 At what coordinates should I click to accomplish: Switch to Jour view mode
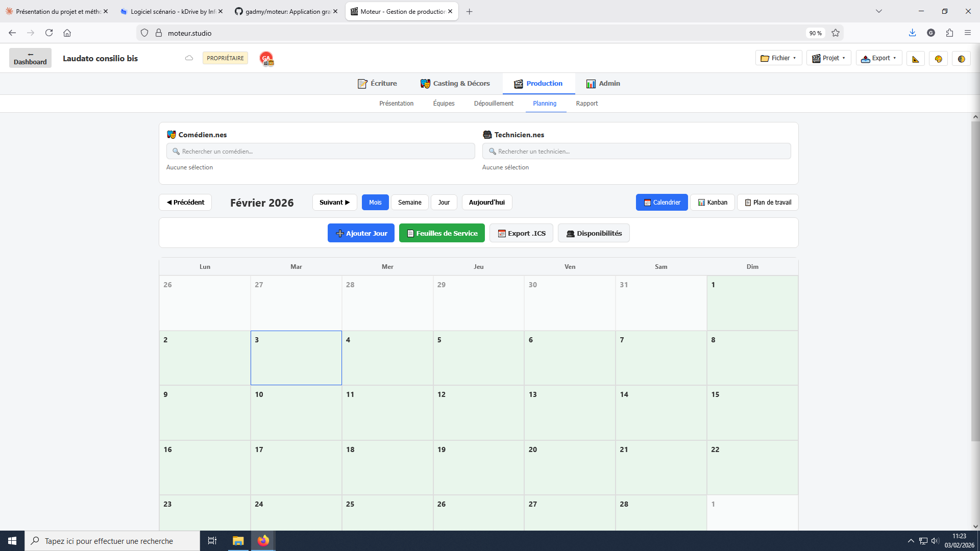pyautogui.click(x=444, y=202)
